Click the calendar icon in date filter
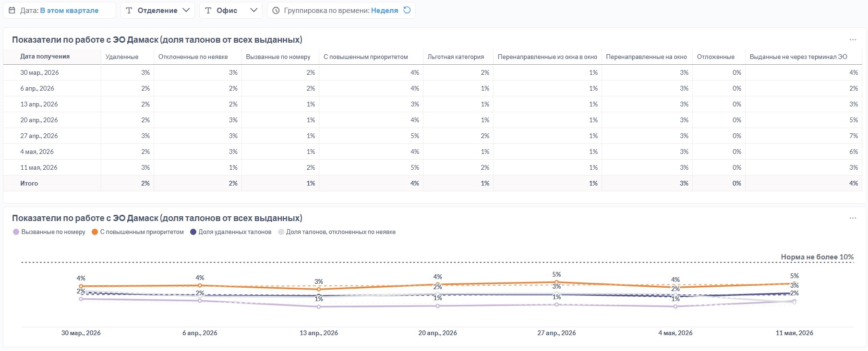868x351 pixels. point(12,10)
